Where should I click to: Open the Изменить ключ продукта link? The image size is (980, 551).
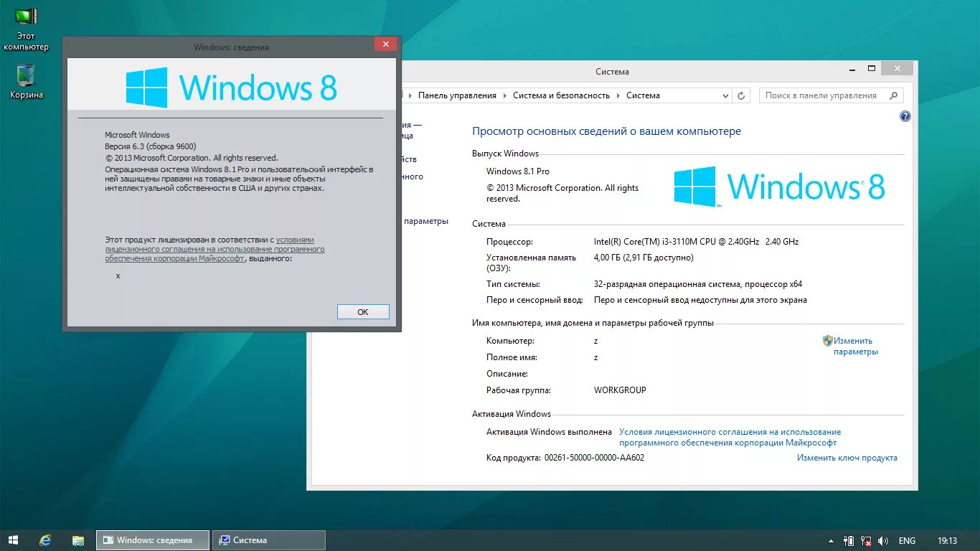click(x=847, y=458)
